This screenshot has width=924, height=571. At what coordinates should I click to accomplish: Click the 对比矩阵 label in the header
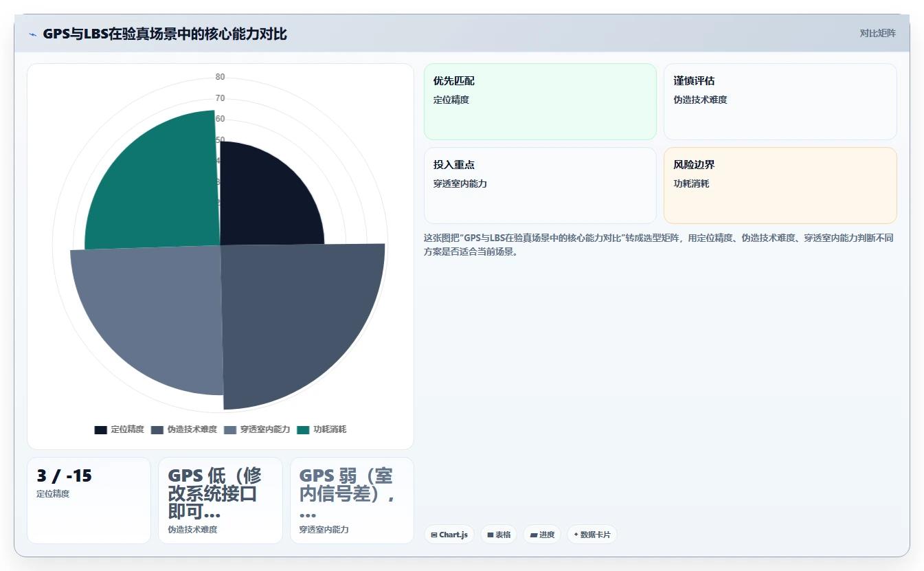pos(877,33)
